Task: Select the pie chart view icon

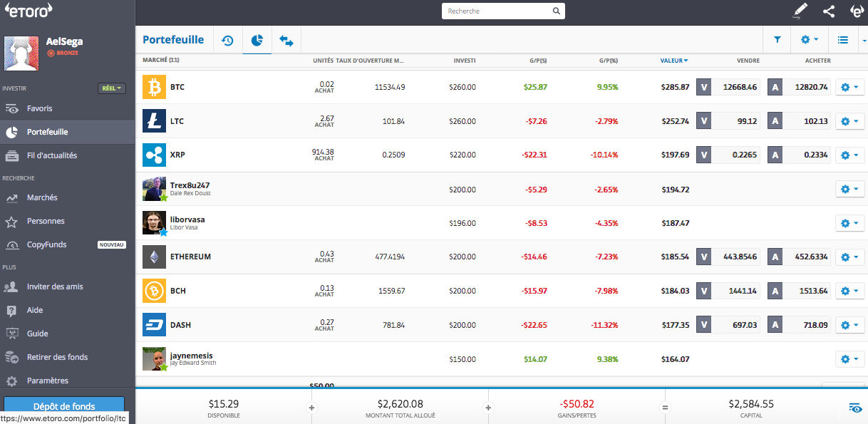Action: pyautogui.click(x=257, y=41)
